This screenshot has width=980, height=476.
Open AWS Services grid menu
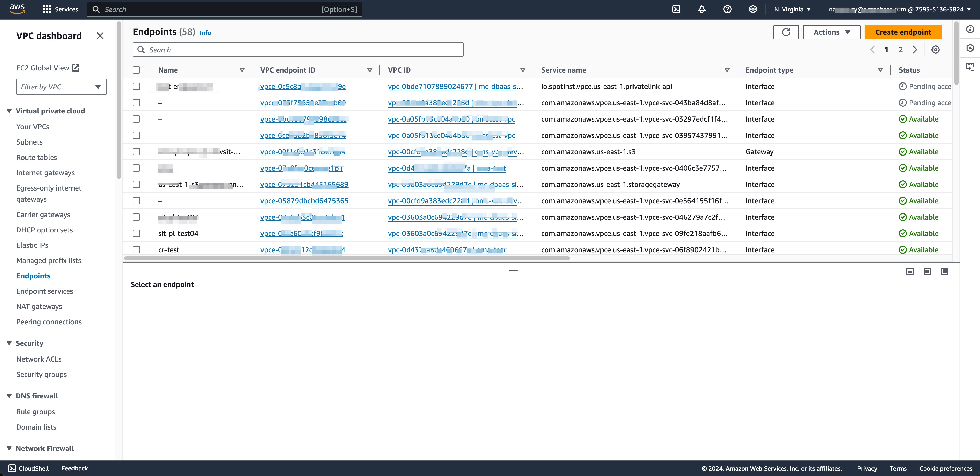47,9
